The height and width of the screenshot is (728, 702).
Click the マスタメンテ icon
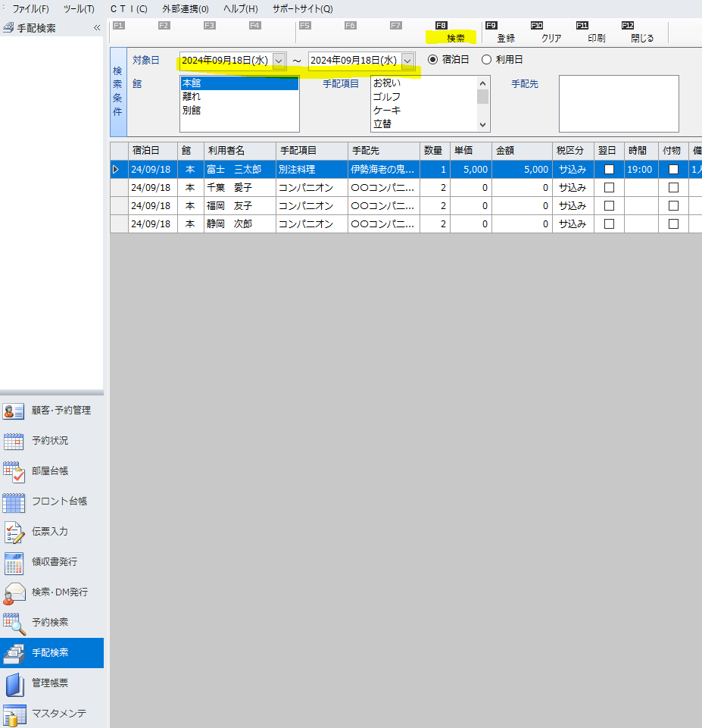14,714
